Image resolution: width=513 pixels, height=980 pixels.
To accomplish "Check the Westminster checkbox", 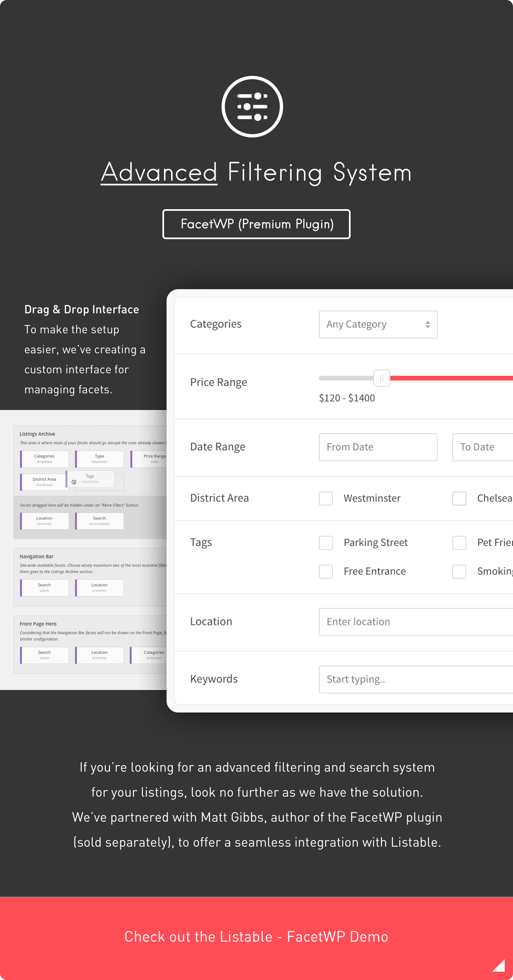I will (x=326, y=498).
